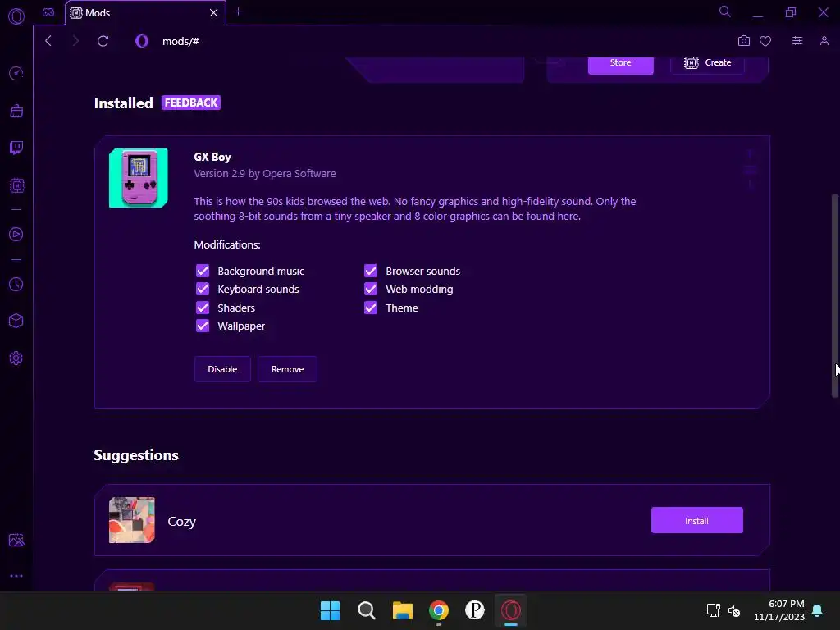Close the Mods tab

(x=214, y=12)
